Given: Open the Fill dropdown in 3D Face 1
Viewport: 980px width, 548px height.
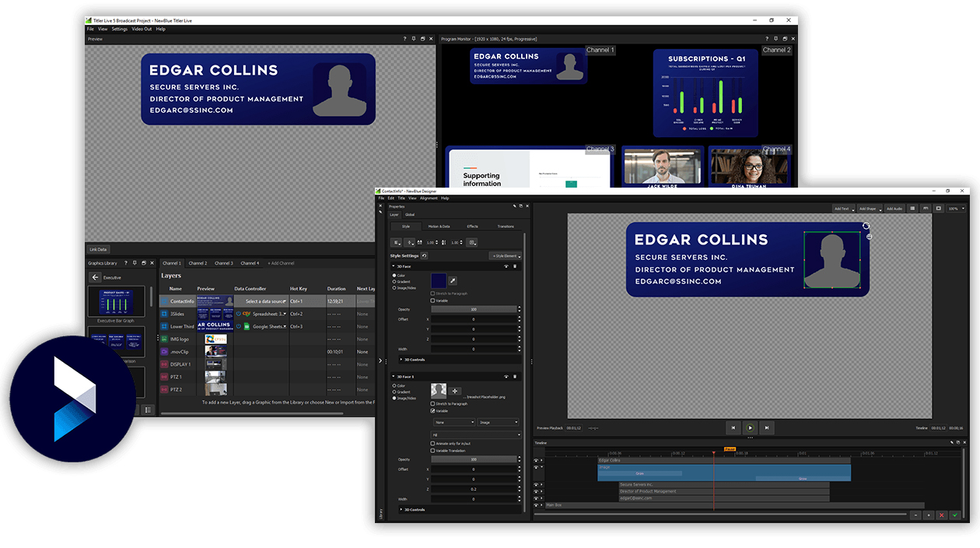Looking at the screenshot, I should pyautogui.click(x=474, y=434).
